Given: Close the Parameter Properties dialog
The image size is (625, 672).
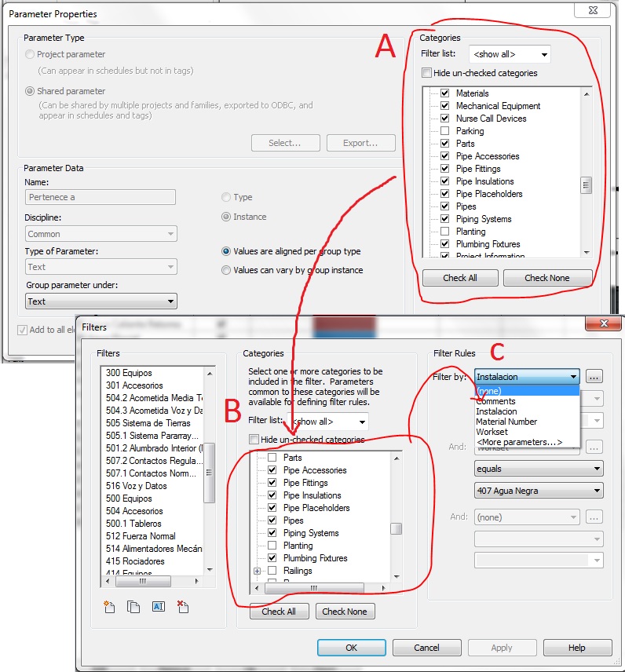Looking at the screenshot, I should tap(593, 10).
